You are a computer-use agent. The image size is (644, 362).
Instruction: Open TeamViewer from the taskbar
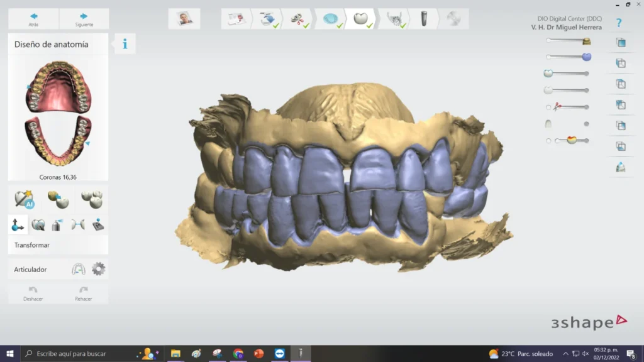pyautogui.click(x=280, y=353)
